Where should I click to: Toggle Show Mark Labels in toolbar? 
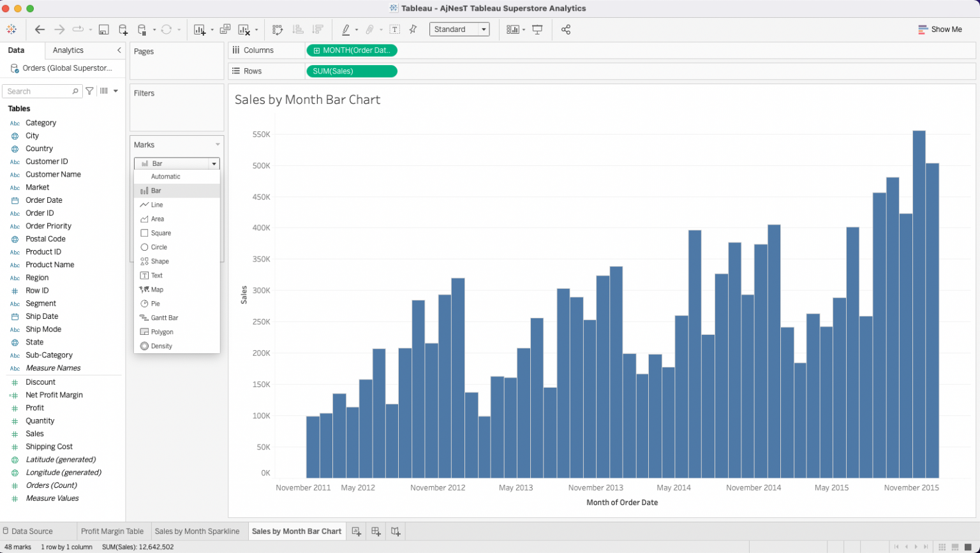[394, 29]
